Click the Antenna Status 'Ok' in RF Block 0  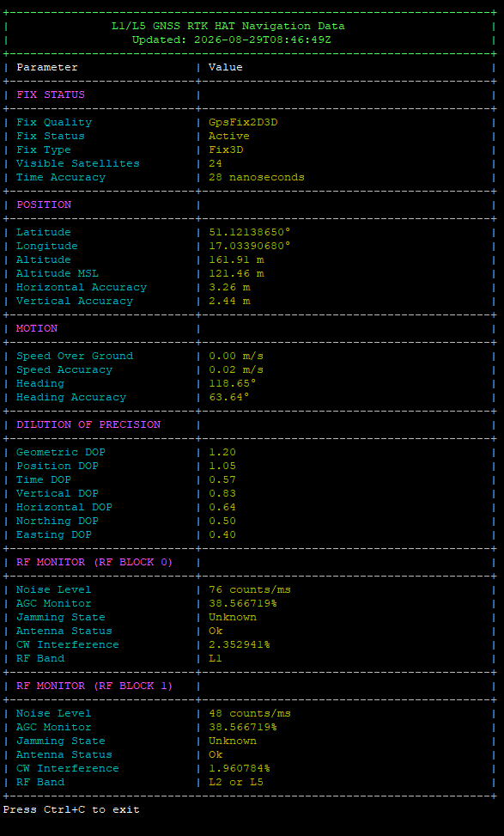(x=216, y=632)
